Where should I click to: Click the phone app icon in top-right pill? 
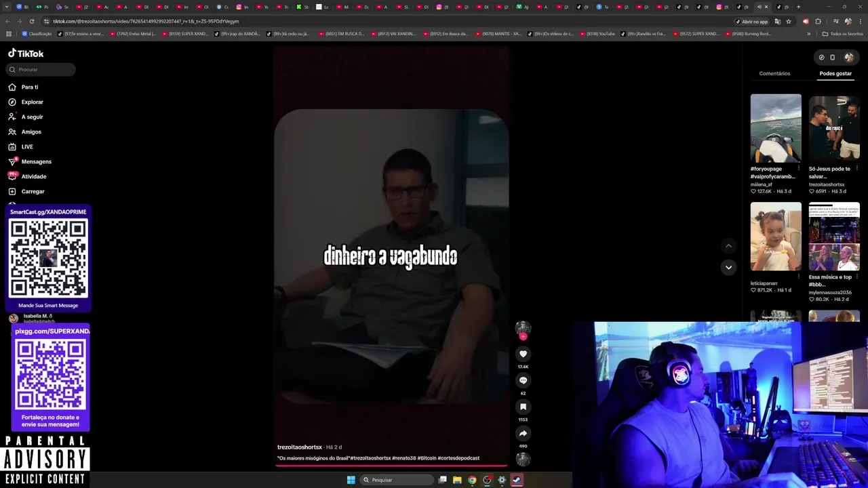[833, 58]
